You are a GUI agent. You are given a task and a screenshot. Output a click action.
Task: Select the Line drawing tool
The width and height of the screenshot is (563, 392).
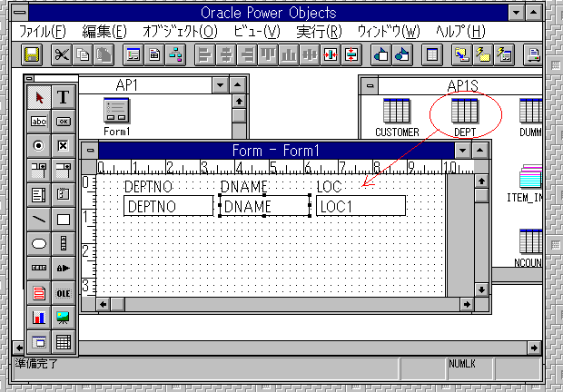coord(39,219)
